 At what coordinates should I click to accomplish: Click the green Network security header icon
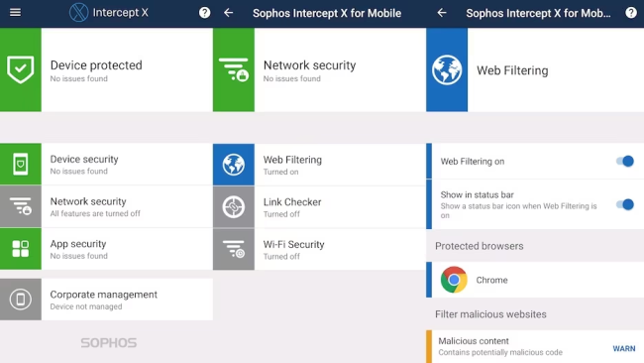point(234,69)
